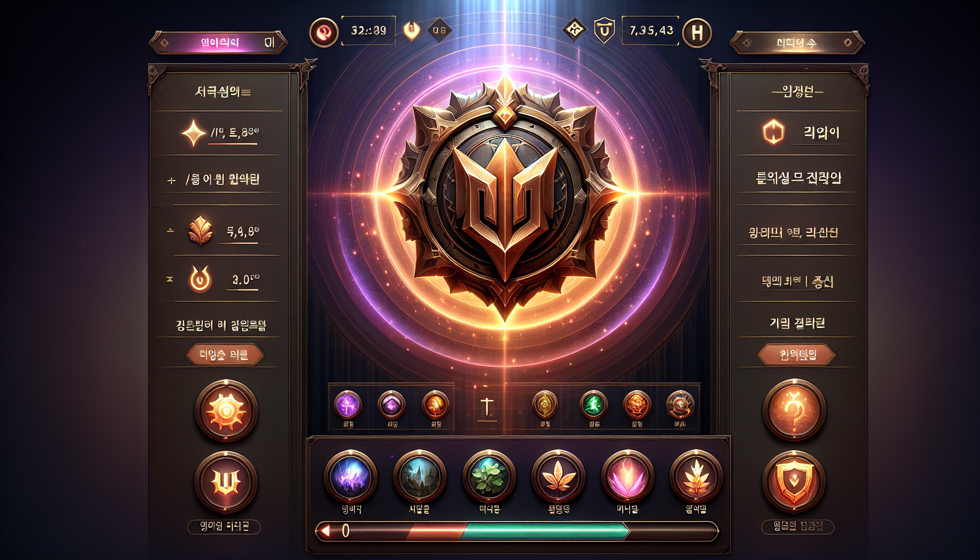Viewport: 980px width, 560px height.
Task: Select the small green rune gem
Action: [x=593, y=406]
